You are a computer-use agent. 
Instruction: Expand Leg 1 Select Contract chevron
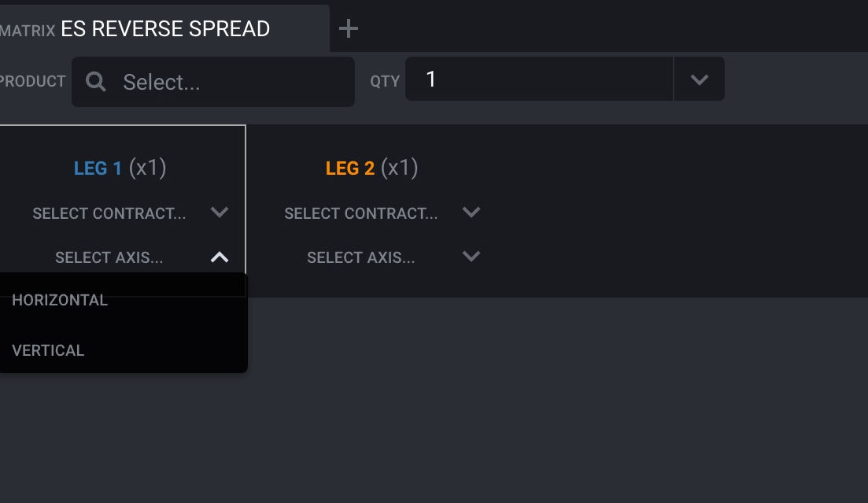[220, 213]
